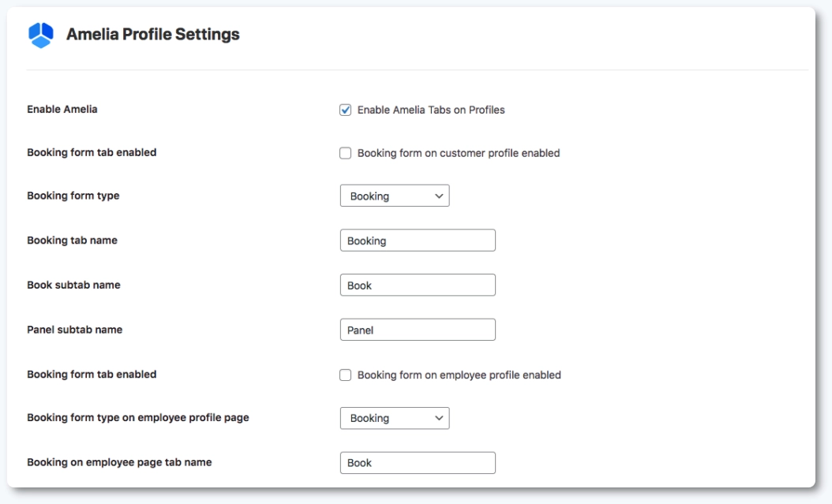This screenshot has width=832, height=504.
Task: Click into the Book subtab name field
Action: 418,286
